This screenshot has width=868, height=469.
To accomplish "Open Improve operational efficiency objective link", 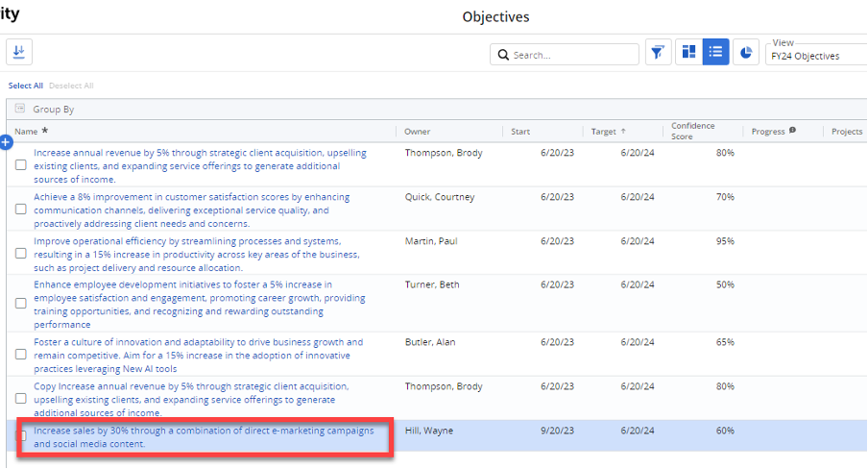I will pyautogui.click(x=197, y=255).
